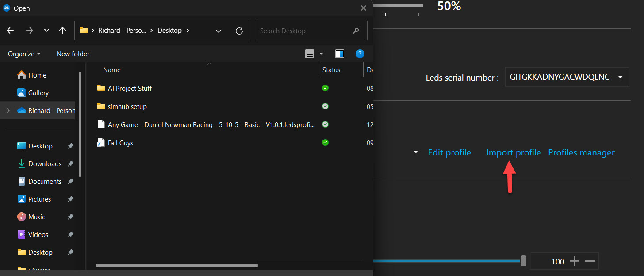
Task: Navigate up one level with the up arrow
Action: click(x=62, y=30)
